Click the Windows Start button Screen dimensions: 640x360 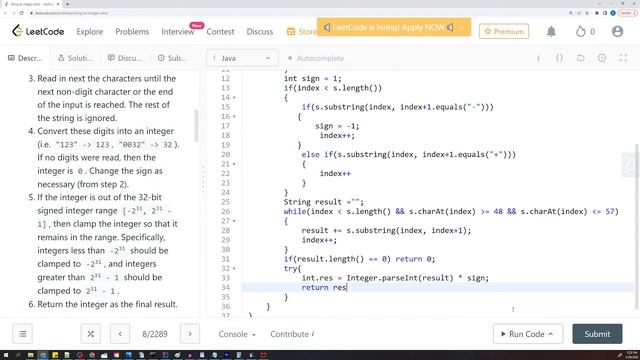coord(6,355)
